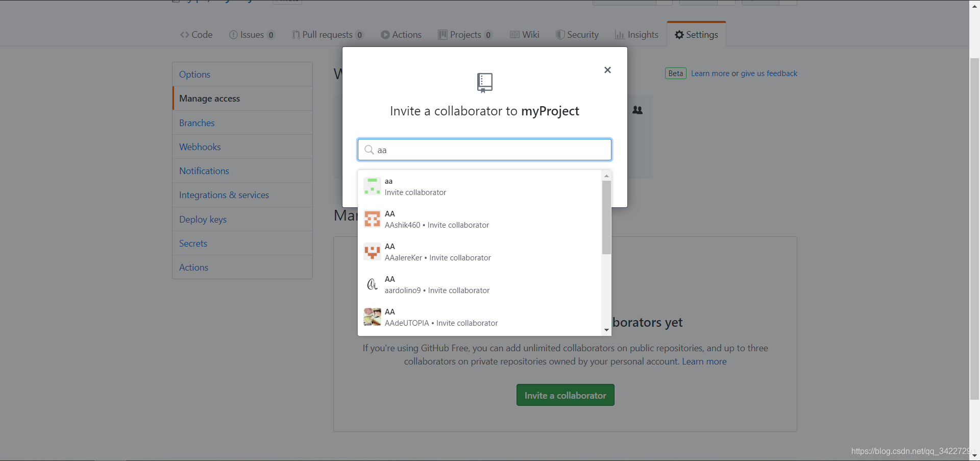
Task: Click AAdeUTOPIA's photo avatar
Action: [x=372, y=317]
